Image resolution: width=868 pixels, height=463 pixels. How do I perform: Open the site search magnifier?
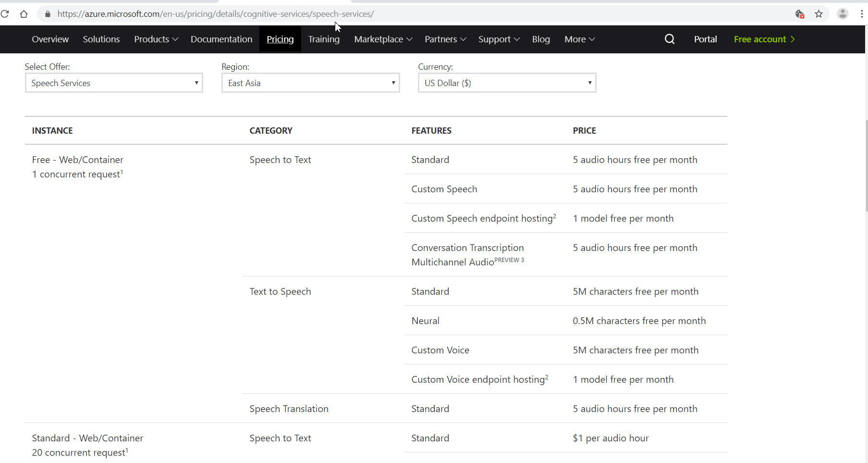[x=670, y=39]
